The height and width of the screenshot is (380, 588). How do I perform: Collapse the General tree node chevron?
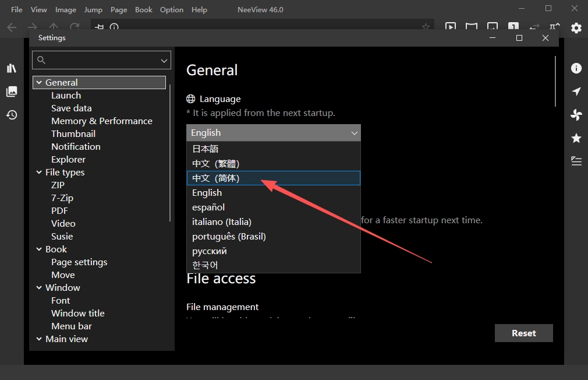point(39,82)
